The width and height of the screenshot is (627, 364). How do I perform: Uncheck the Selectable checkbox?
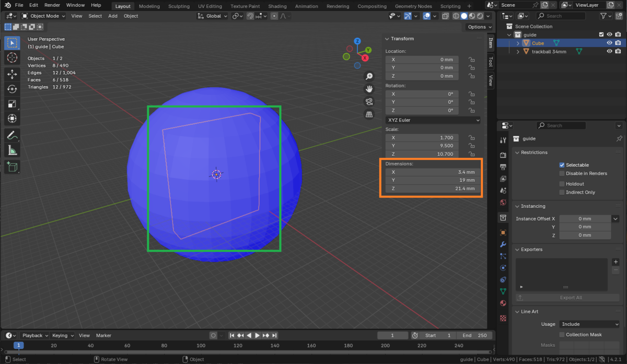click(x=562, y=165)
